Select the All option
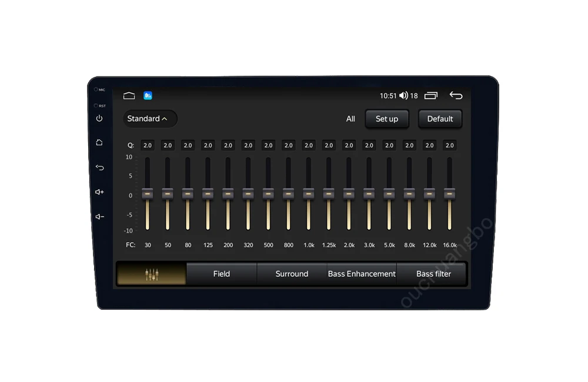Image resolution: width=588 pixels, height=382 pixels. [350, 119]
